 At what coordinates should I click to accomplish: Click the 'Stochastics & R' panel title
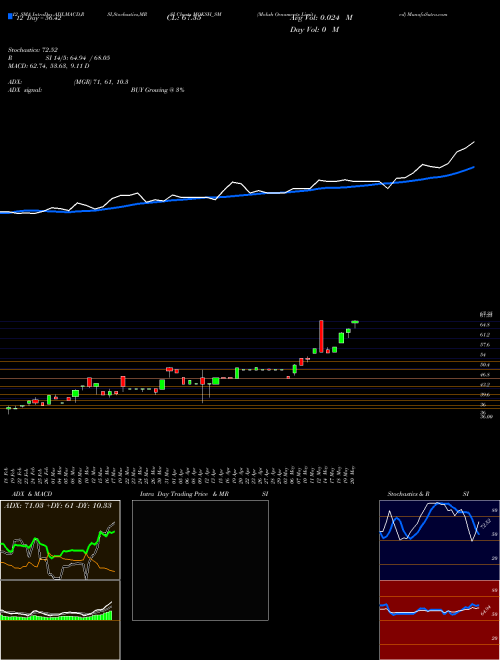(409, 494)
